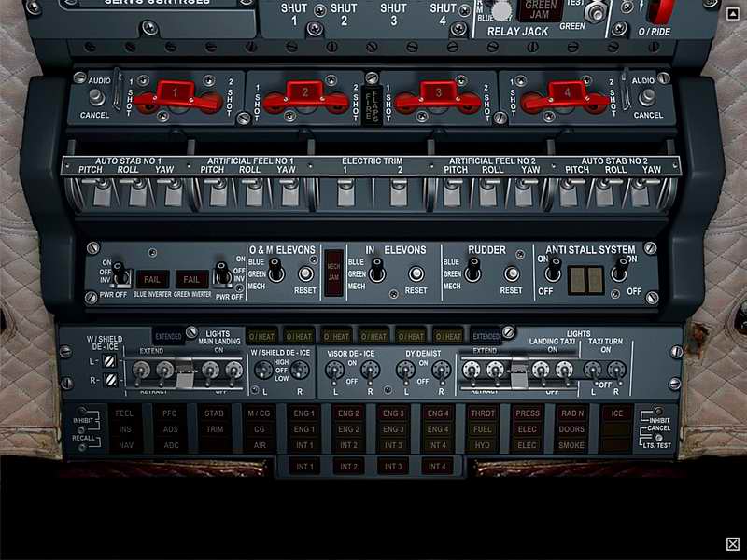Toggle VISOR DE-ICE L switch
This screenshot has height=560, width=747.
click(x=335, y=371)
